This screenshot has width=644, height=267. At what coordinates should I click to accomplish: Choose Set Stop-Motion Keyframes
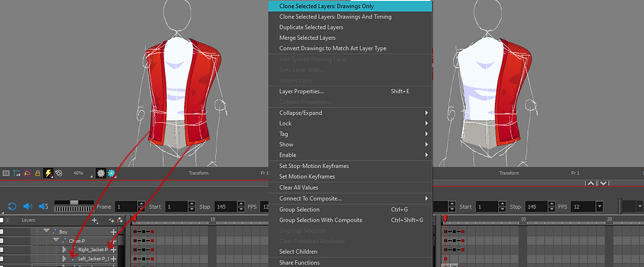coord(350,166)
